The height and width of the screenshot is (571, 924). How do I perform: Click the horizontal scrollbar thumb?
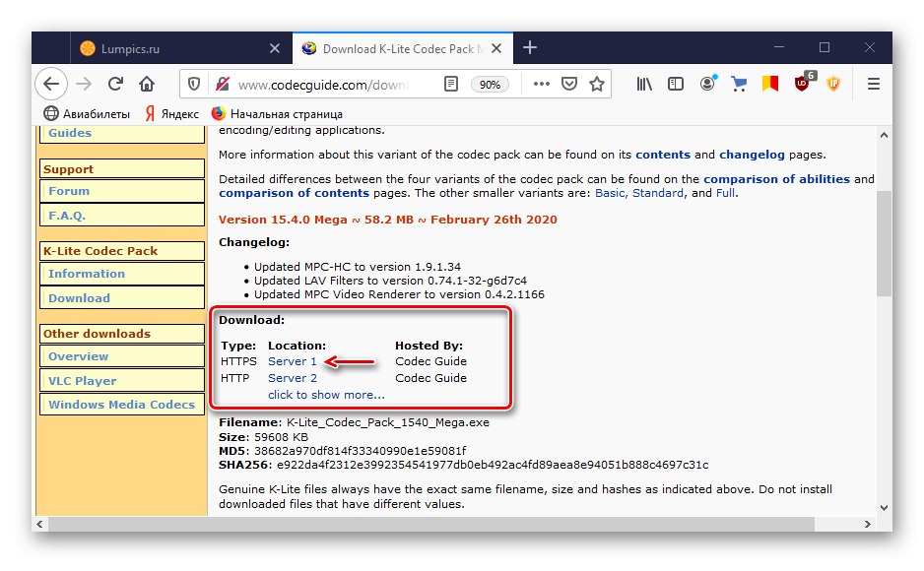(431, 524)
